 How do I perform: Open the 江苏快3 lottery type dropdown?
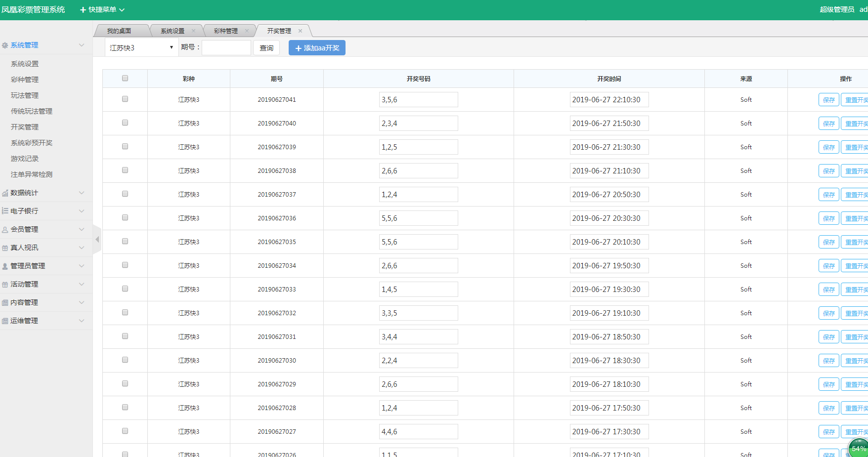(141, 47)
